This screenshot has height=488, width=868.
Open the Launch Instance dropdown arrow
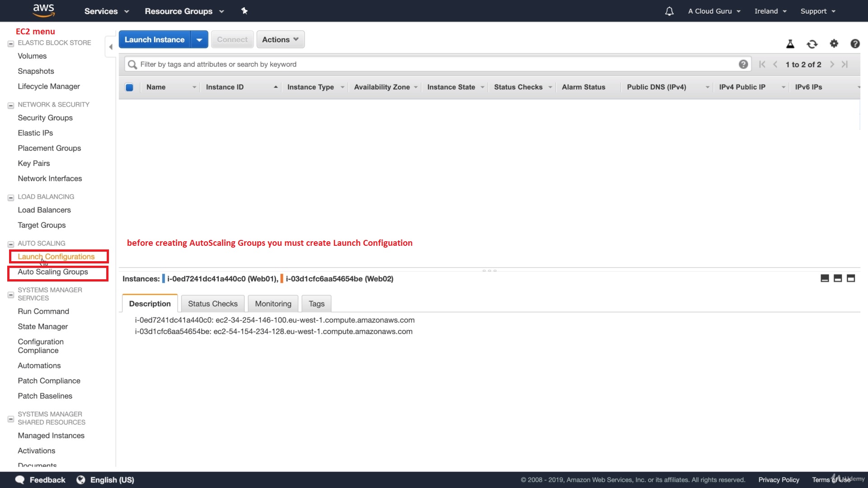(199, 40)
